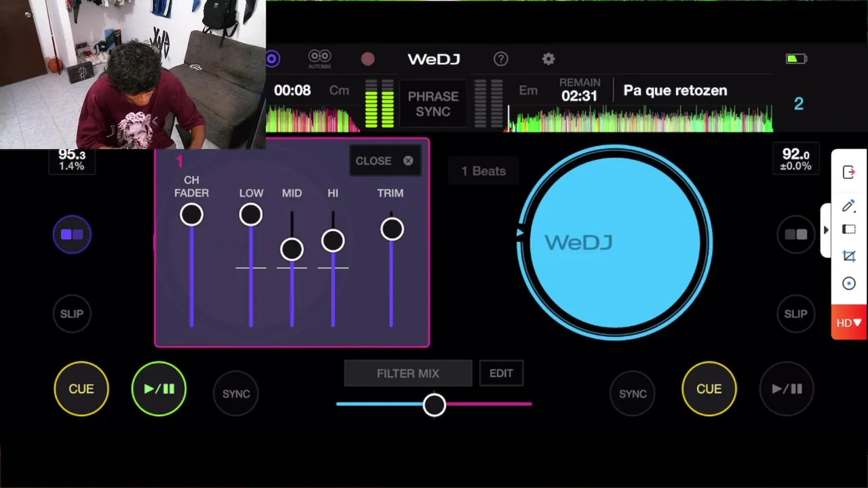This screenshot has width=868, height=488.
Task: Select the pencil draw tool in recorder toolbar
Action: pyautogui.click(x=849, y=205)
